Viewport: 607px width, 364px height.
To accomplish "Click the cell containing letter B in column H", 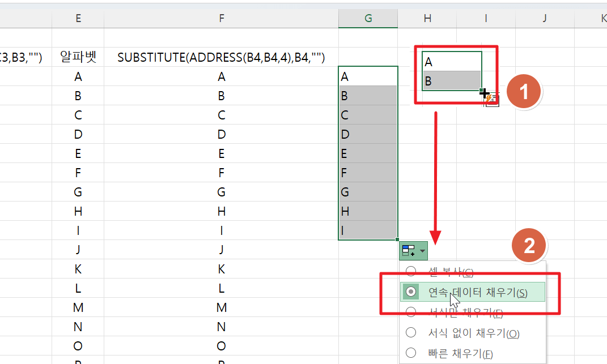I will point(452,80).
